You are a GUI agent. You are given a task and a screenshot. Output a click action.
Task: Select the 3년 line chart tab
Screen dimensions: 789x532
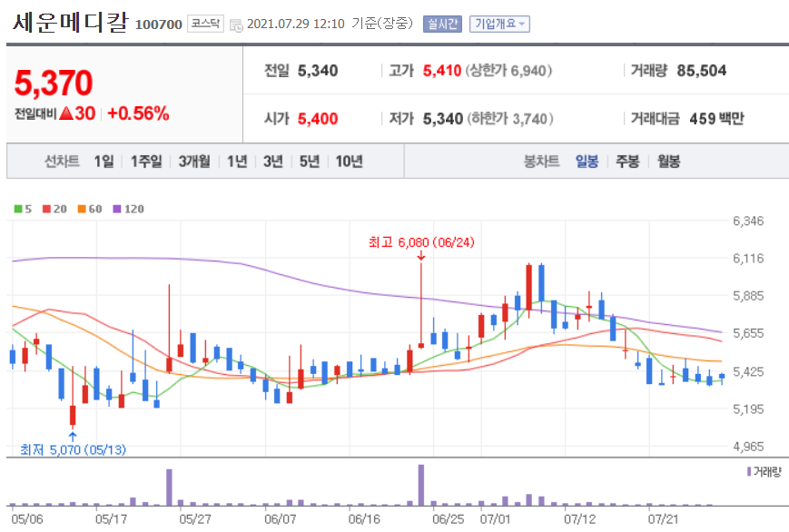click(273, 162)
